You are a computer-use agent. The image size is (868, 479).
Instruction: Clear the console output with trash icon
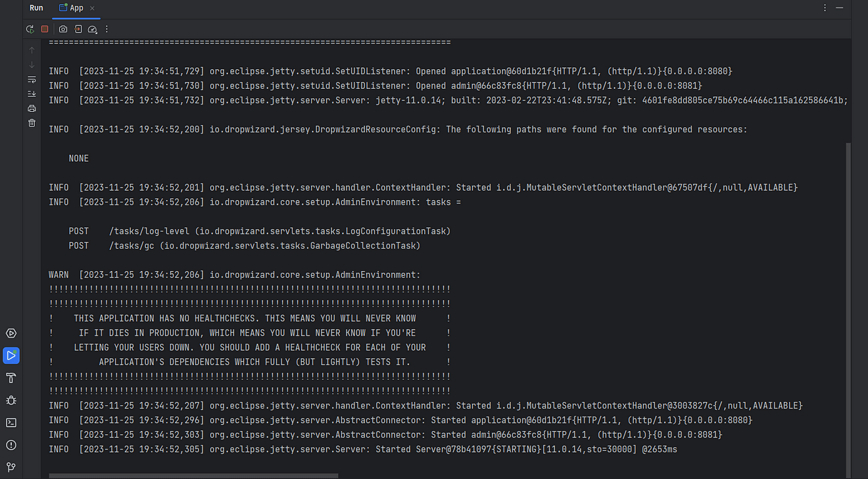[31, 122]
